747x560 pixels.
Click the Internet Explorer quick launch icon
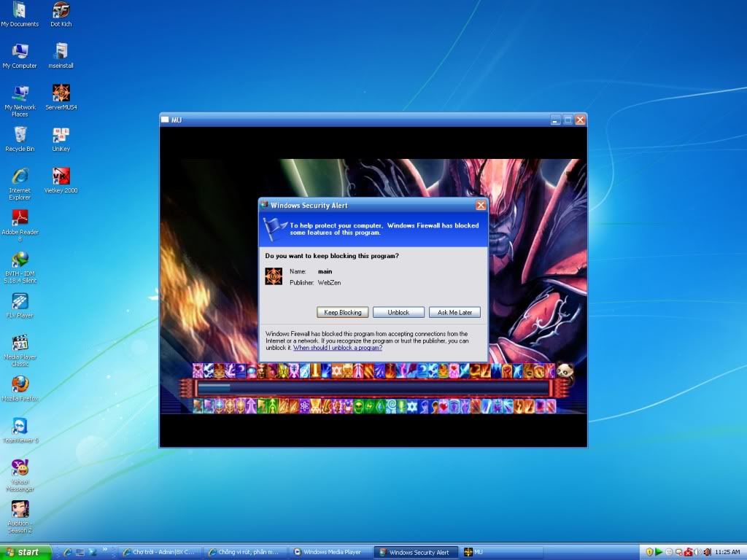point(68,553)
